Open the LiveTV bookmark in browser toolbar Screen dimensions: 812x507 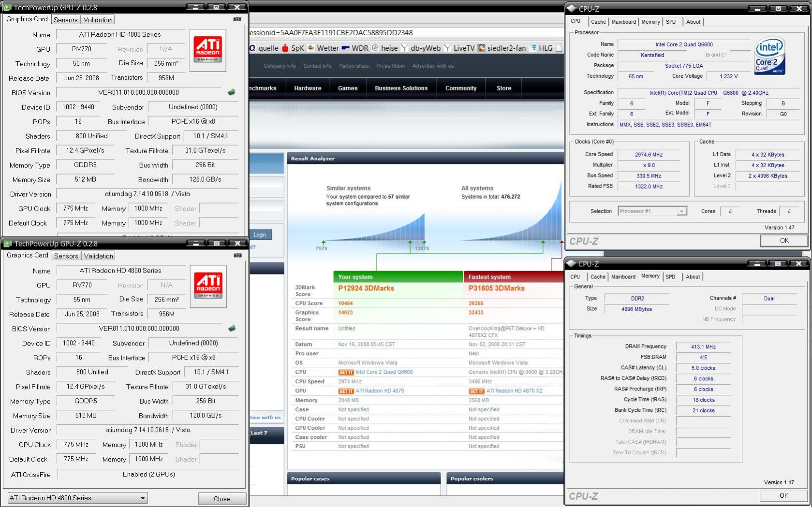[459, 48]
